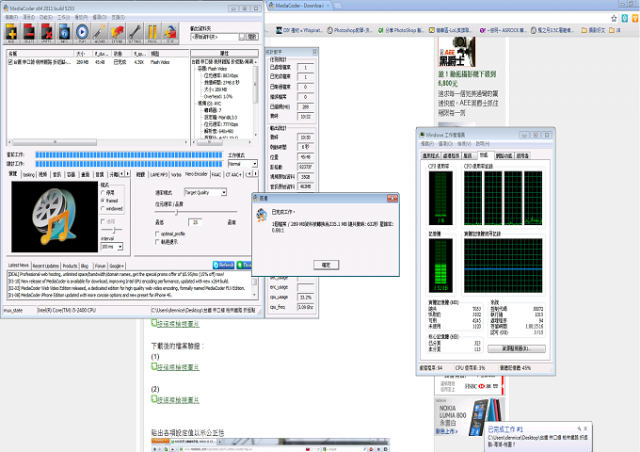Screen dimensions: 640x452
Task: Close the statistics side panel with its X
Action: coord(315,51)
